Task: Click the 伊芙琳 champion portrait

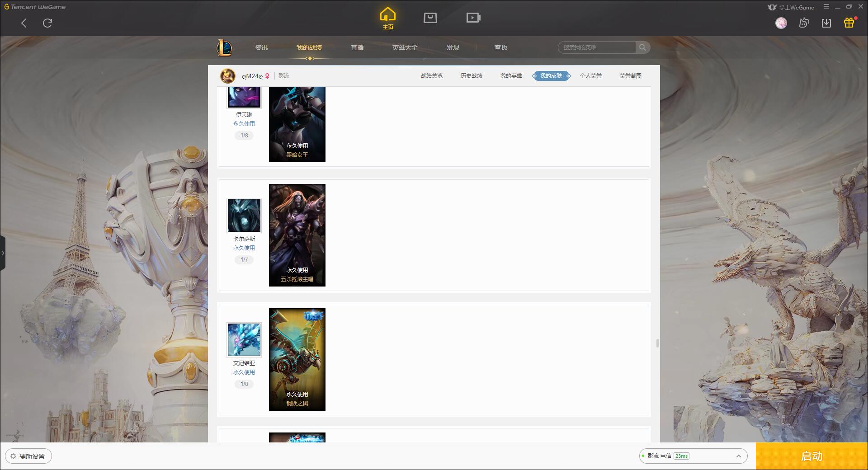Action: pos(244,97)
